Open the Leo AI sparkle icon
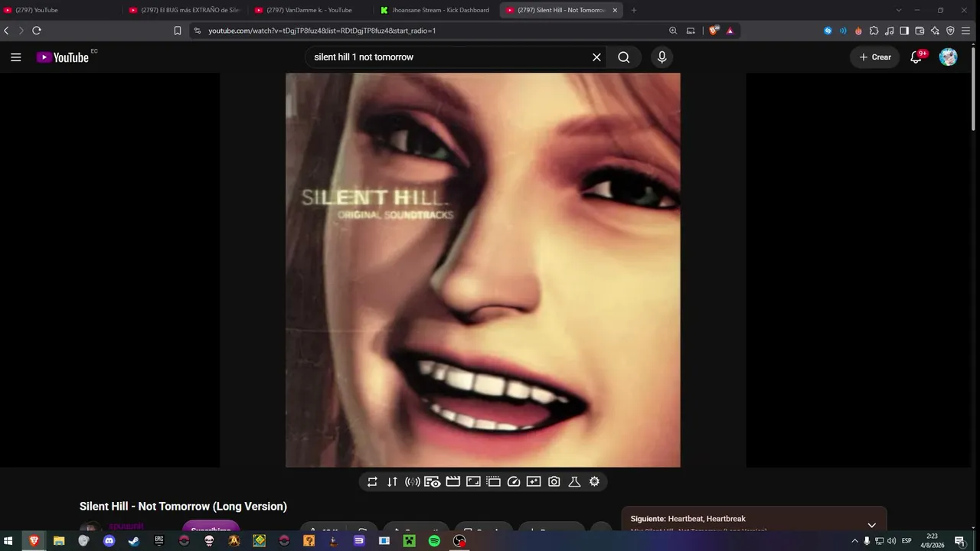 [x=935, y=31]
